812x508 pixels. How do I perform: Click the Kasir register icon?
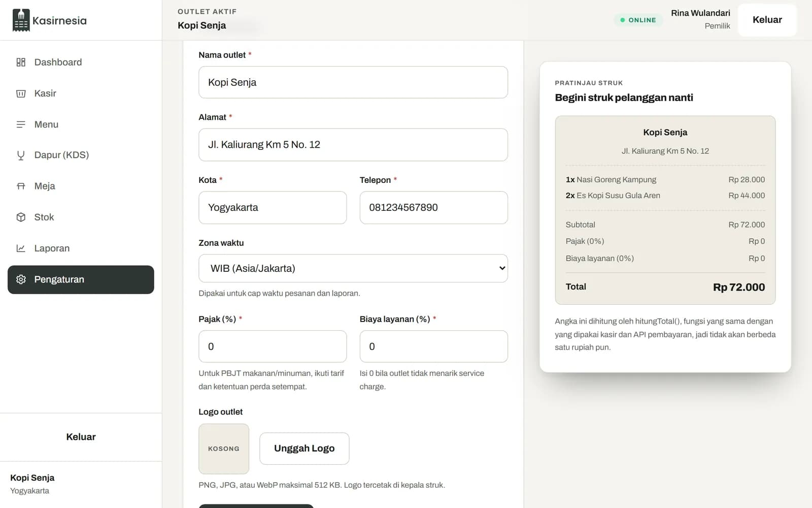click(21, 93)
